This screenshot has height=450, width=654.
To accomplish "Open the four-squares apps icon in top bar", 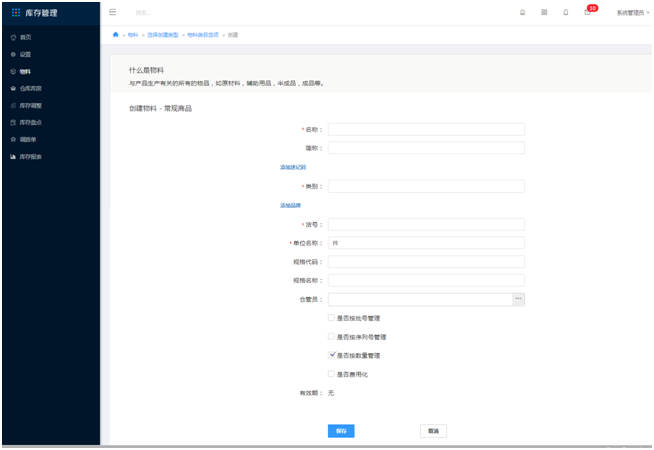I will tap(544, 13).
